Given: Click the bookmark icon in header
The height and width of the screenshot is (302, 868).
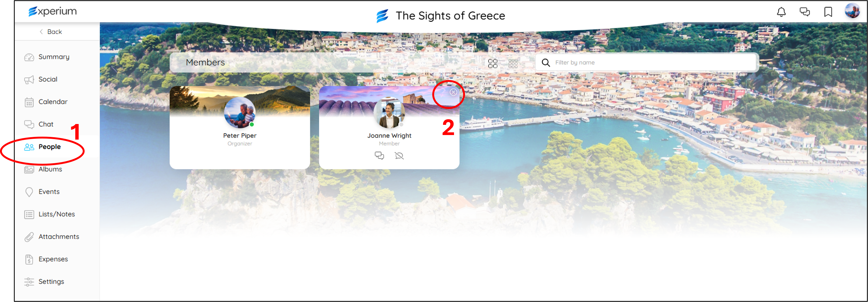Looking at the screenshot, I should (828, 12).
